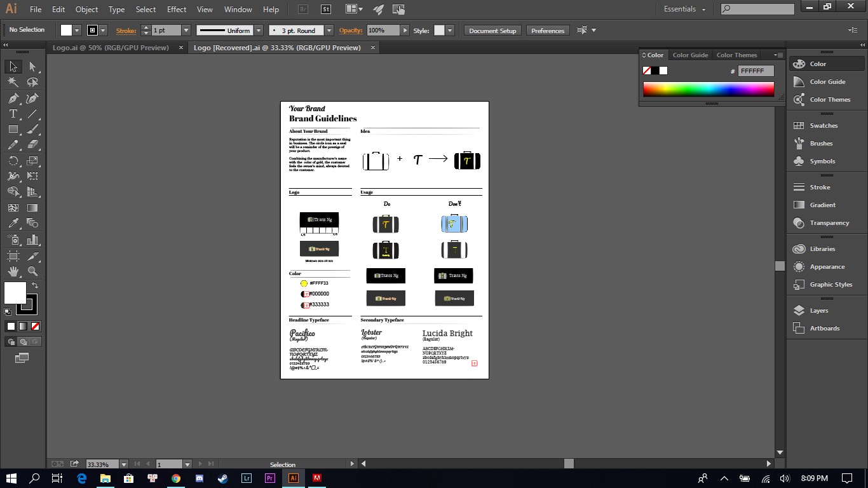The width and height of the screenshot is (868, 488).
Task: Open Adobe Bridge via Br icon
Action: click(303, 10)
